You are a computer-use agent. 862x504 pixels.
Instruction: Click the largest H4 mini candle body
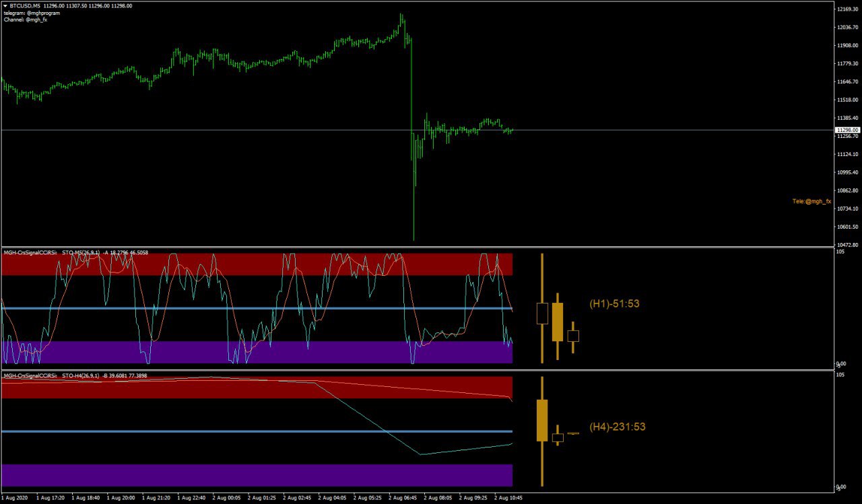pos(542,421)
